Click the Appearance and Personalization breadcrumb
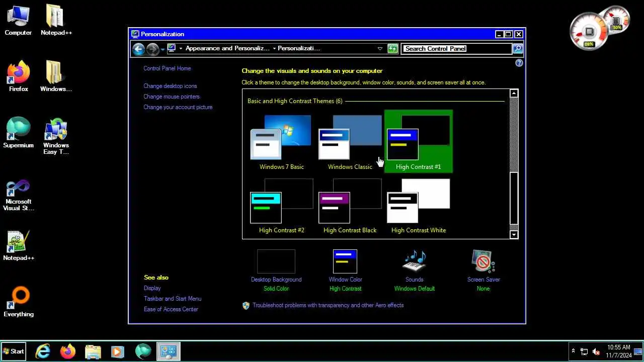 (x=227, y=48)
